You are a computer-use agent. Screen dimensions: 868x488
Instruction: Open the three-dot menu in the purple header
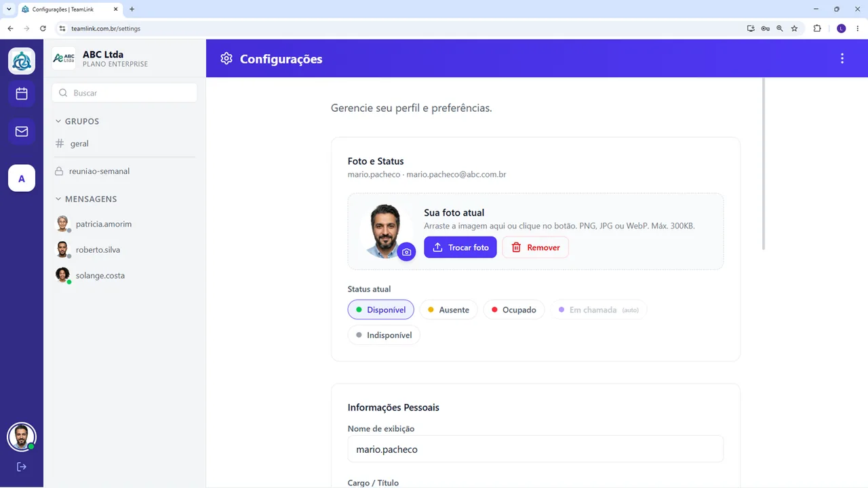(842, 58)
